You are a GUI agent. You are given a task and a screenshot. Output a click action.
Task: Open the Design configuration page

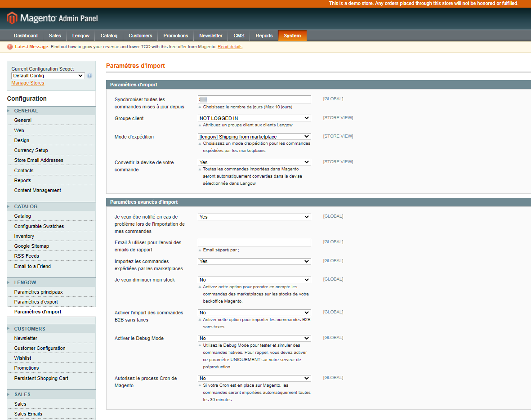coord(51,140)
